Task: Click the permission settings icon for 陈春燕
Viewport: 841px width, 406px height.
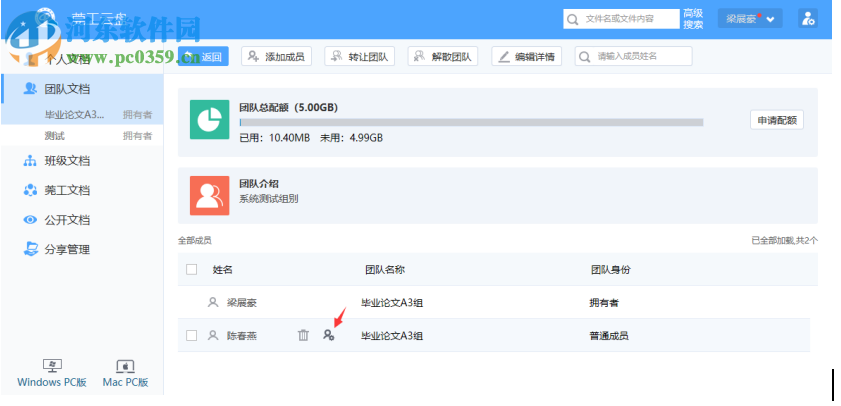Action: click(328, 335)
